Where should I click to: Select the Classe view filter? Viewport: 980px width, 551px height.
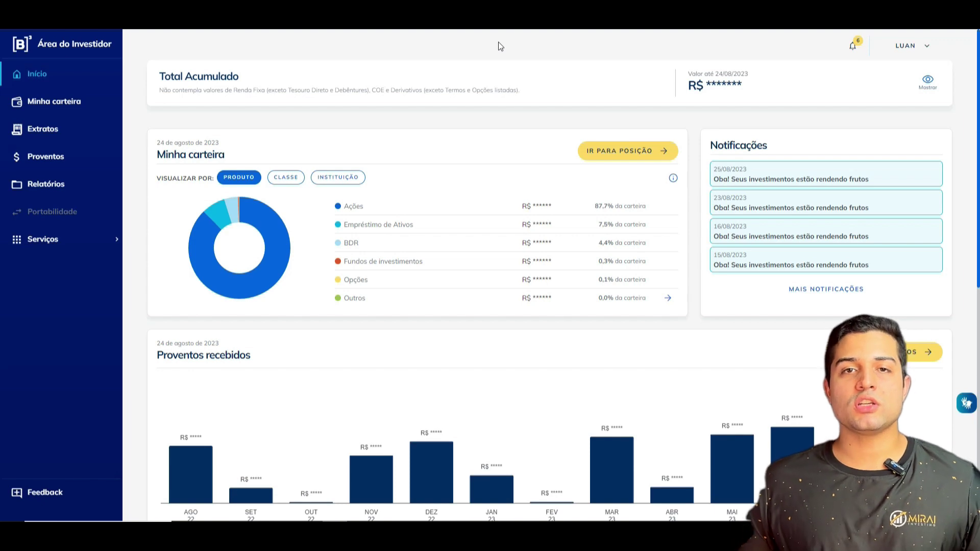pyautogui.click(x=286, y=178)
